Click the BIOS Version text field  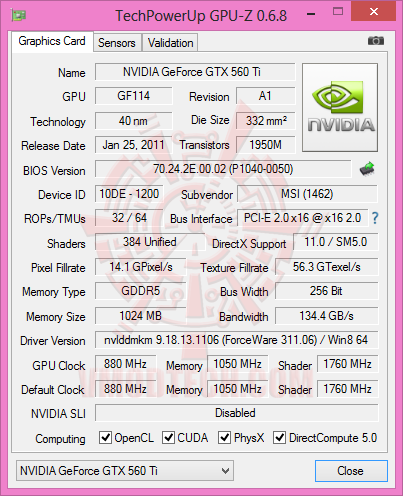(x=223, y=169)
